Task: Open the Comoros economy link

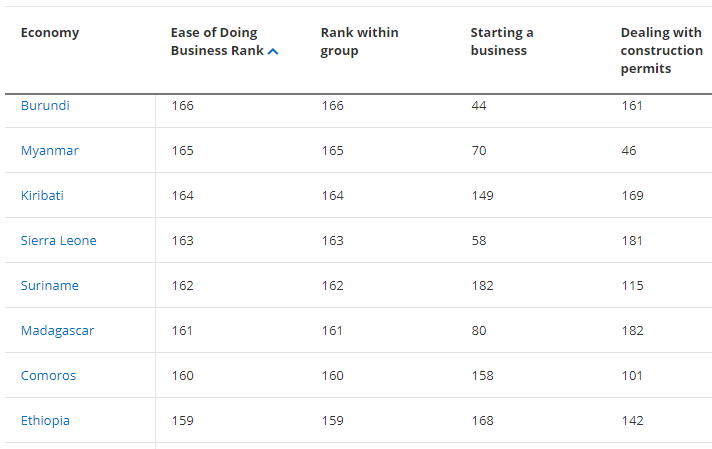Action: point(48,375)
